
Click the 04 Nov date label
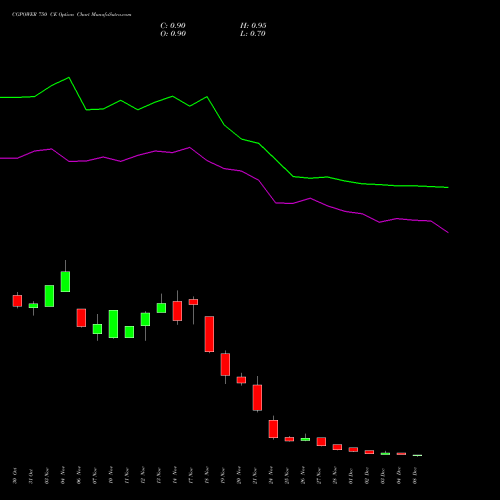click(63, 476)
